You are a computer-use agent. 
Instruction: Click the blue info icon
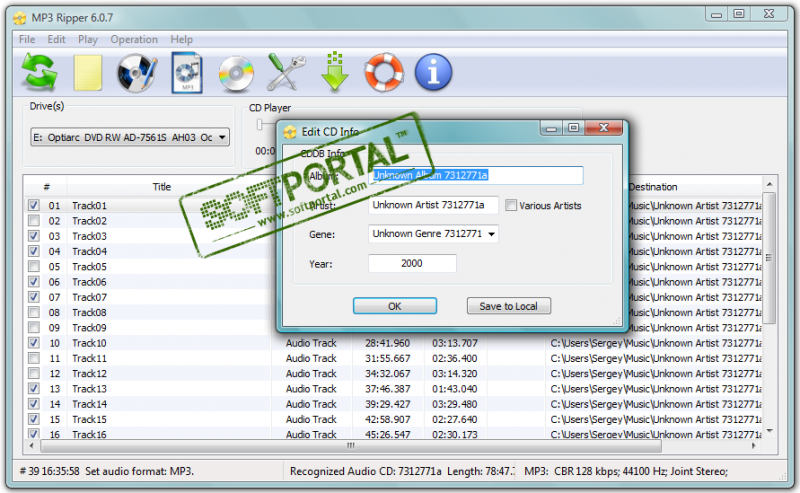[433, 72]
